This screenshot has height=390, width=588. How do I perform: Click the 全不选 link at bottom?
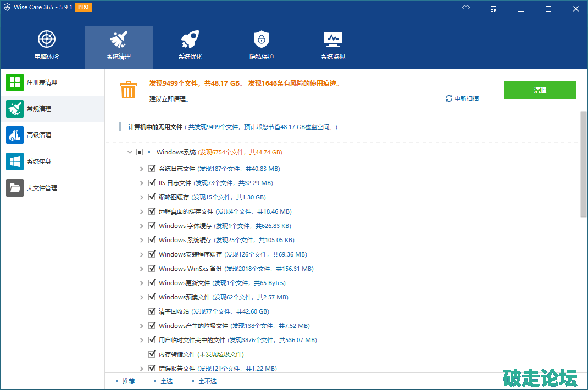coord(207,381)
